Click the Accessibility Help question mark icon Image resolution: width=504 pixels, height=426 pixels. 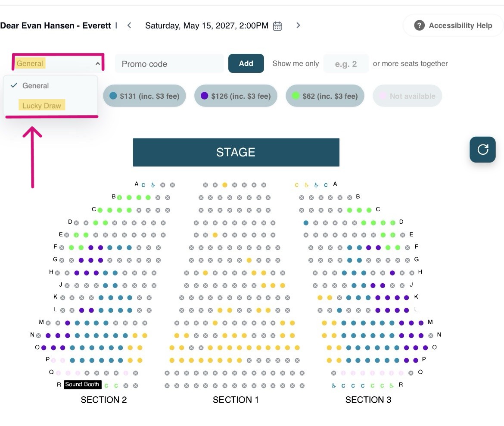click(x=419, y=25)
